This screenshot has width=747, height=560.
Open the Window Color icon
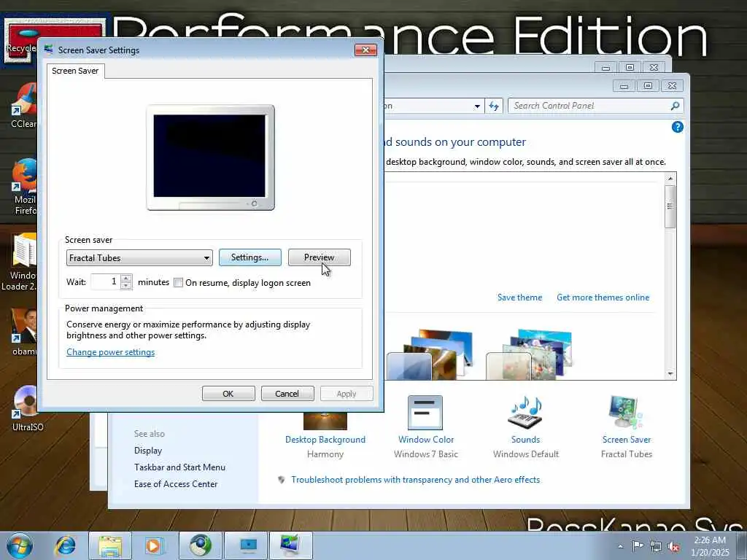click(425, 413)
